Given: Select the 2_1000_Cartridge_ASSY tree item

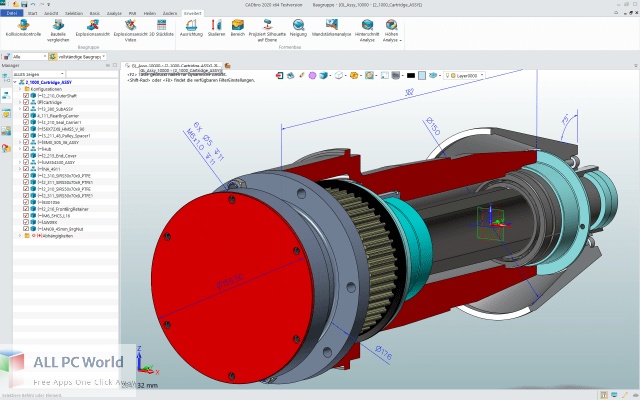Looking at the screenshot, I should pos(49,82).
